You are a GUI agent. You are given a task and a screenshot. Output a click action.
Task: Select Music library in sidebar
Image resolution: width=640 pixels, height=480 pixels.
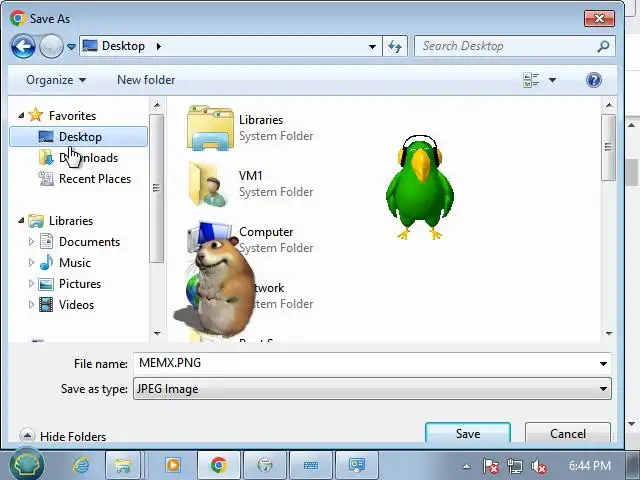[x=65, y=263]
